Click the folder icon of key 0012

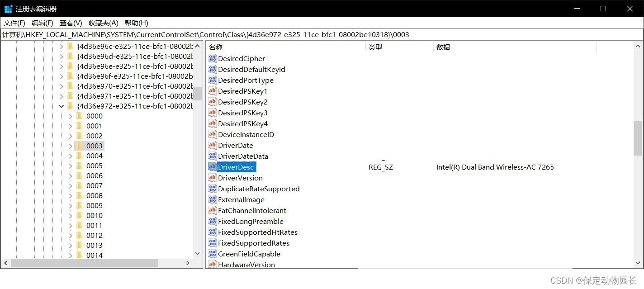79,235
